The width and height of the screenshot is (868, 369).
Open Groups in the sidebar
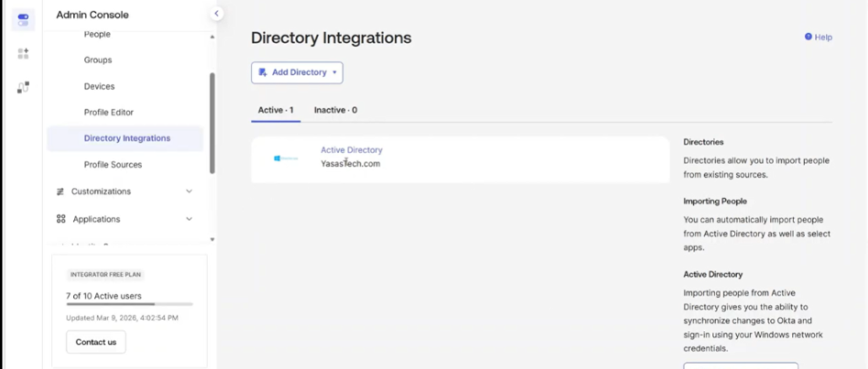(97, 60)
